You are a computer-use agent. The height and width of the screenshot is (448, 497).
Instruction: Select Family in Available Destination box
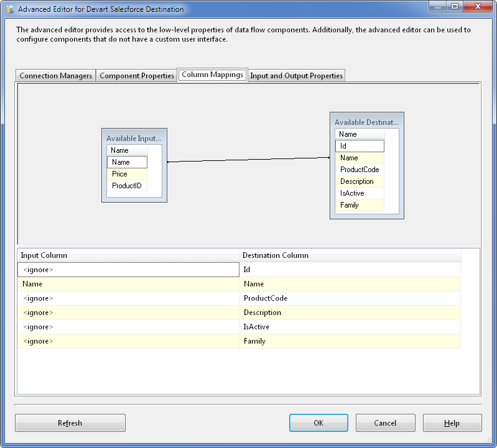pos(360,205)
